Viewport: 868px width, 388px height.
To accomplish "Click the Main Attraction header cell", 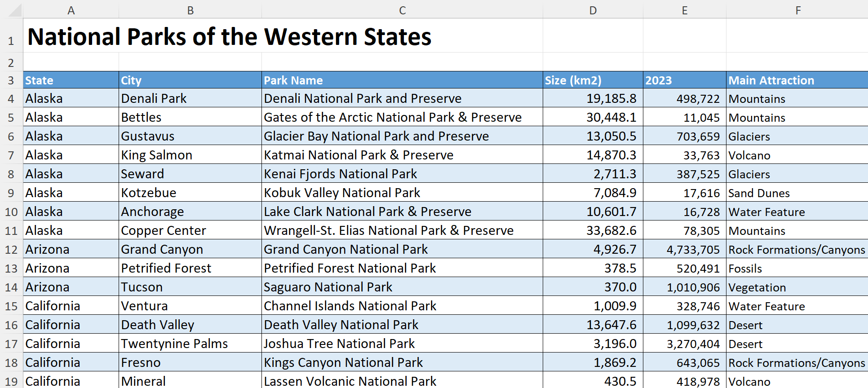I will pyautogui.click(x=797, y=80).
